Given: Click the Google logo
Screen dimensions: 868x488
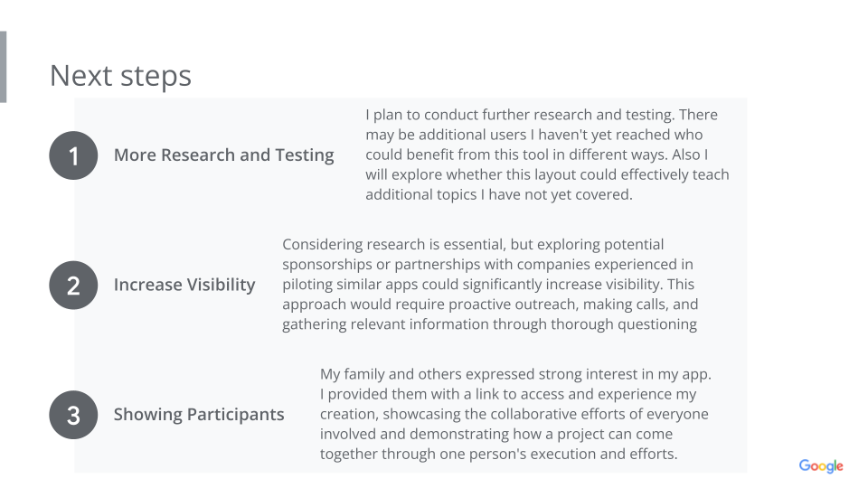Looking at the screenshot, I should tap(820, 466).
